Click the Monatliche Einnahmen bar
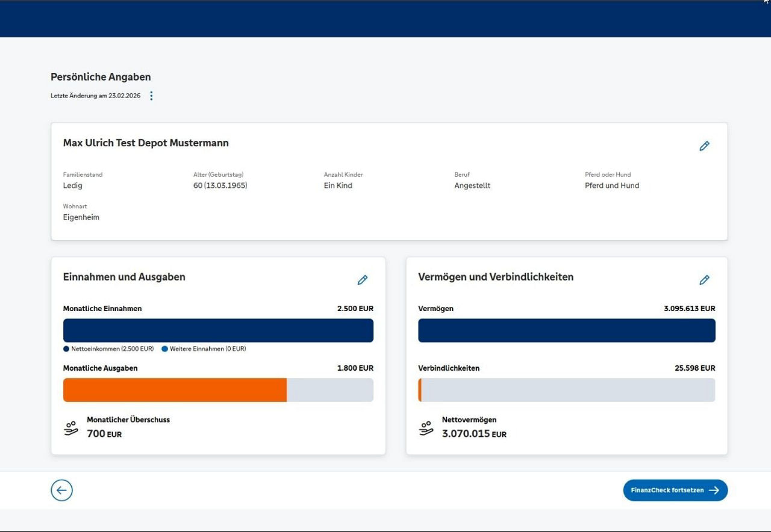This screenshot has height=532, width=771. 218,330
